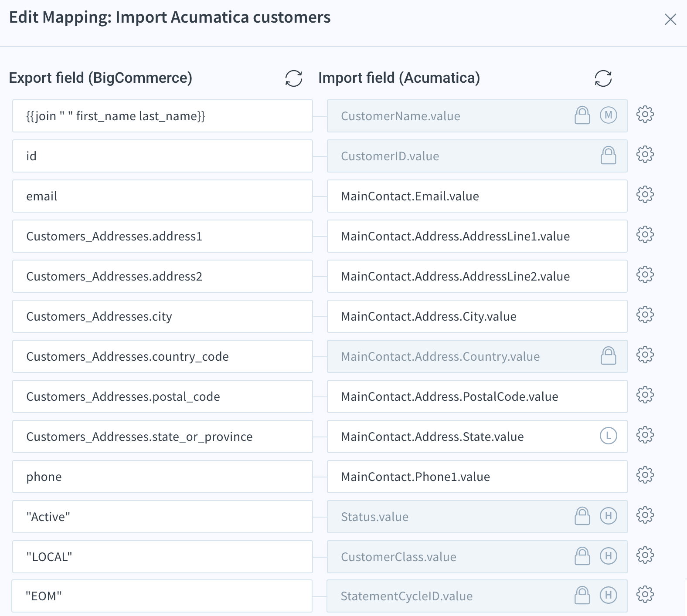
Task: Click the H badge on StatementCycleID.value
Action: point(609,595)
